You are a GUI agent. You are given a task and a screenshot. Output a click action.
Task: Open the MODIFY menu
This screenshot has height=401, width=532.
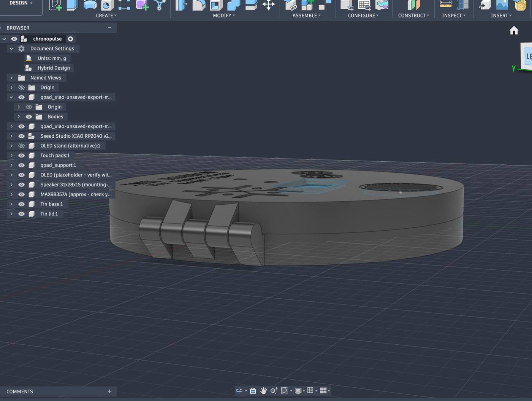pyautogui.click(x=224, y=16)
